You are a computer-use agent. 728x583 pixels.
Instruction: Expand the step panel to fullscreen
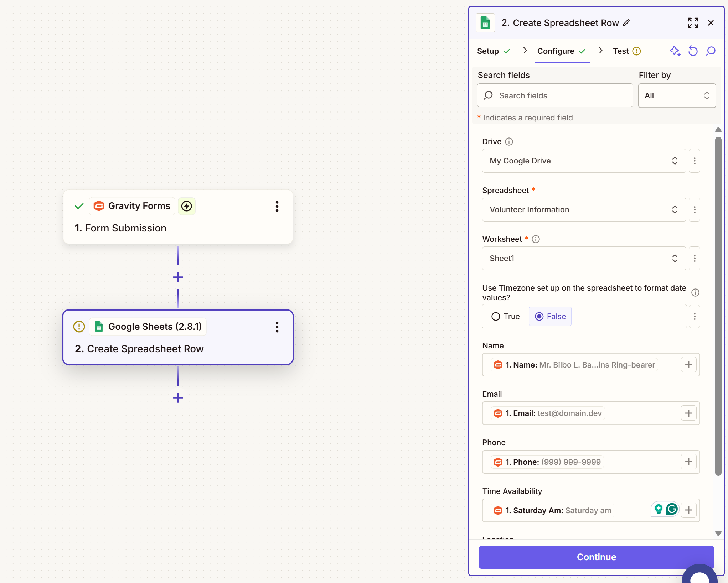tap(693, 23)
